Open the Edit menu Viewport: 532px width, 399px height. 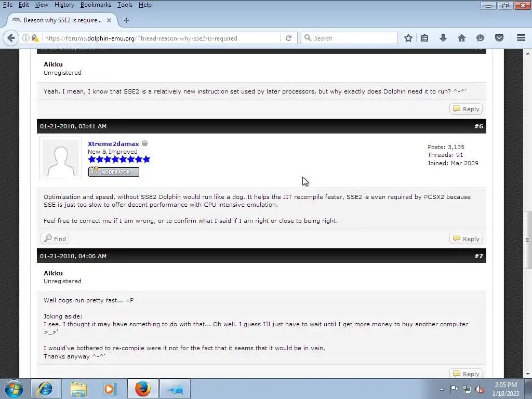click(x=23, y=5)
